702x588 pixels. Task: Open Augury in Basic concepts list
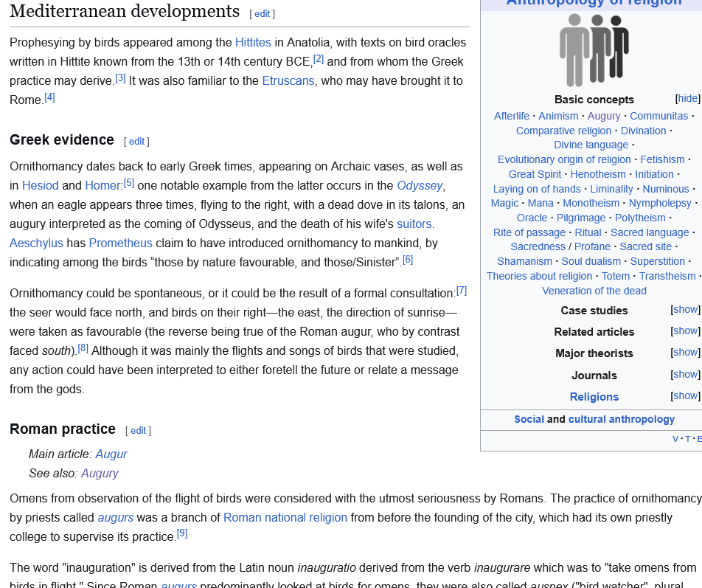604,116
